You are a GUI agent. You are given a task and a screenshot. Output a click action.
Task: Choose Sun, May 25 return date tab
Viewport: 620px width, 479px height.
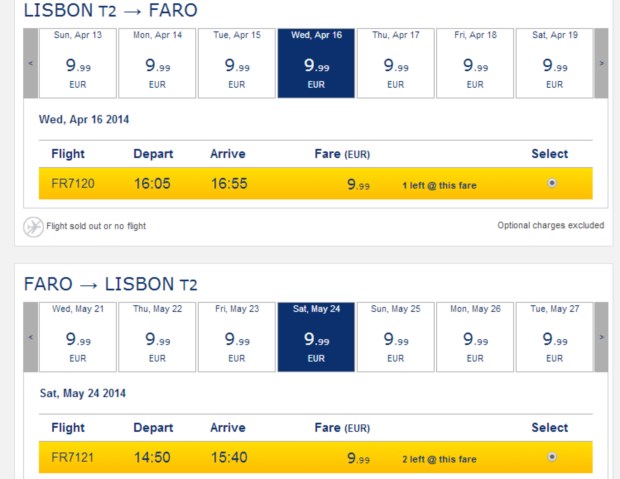395,337
